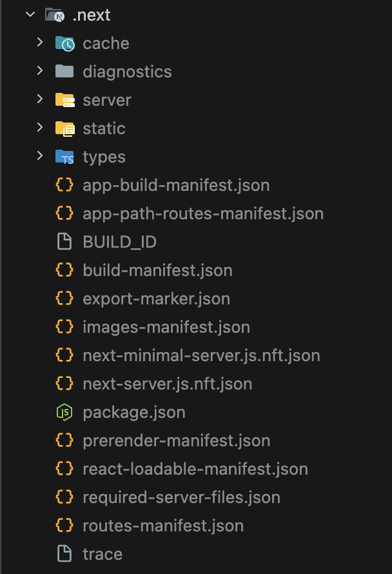Open the trace file
The width and height of the screenshot is (392, 574).
[103, 554]
